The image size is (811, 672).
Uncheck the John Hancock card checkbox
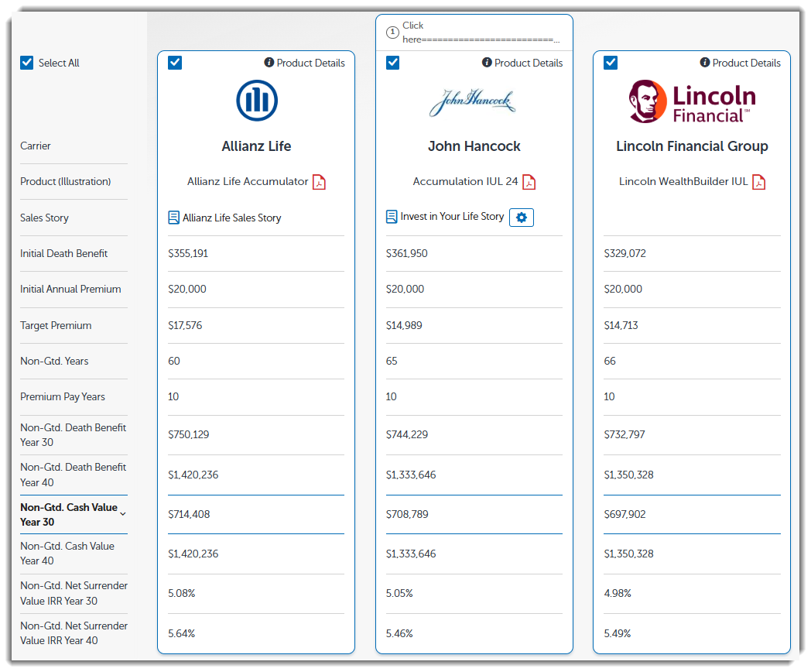tap(392, 63)
